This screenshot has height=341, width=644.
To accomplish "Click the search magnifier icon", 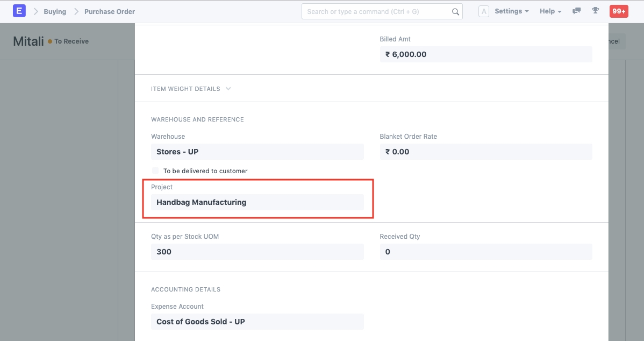I will coord(455,12).
